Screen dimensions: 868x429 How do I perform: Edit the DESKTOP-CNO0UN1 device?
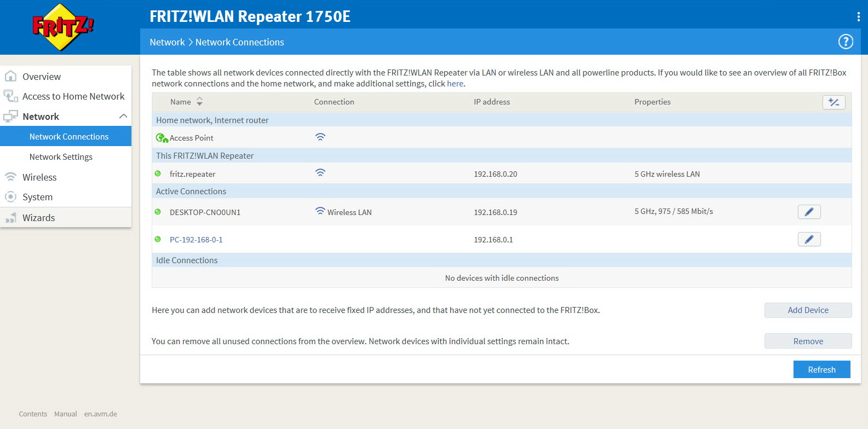point(809,212)
